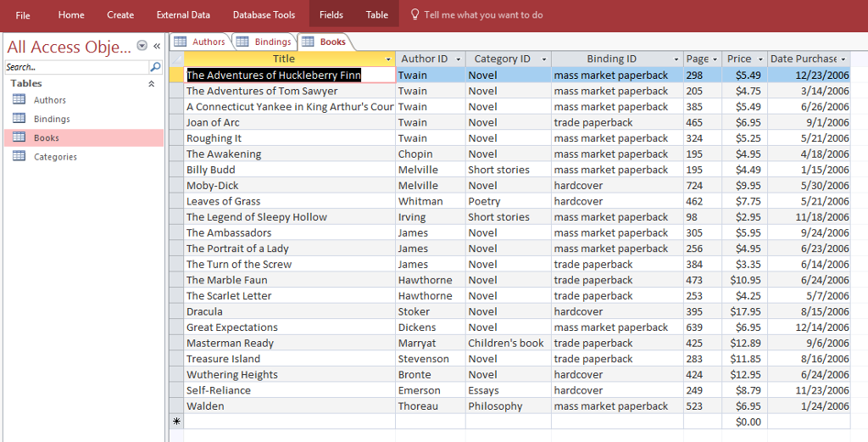The image size is (868, 442).
Task: Select the Books table in navigation pane
Action: click(47, 137)
